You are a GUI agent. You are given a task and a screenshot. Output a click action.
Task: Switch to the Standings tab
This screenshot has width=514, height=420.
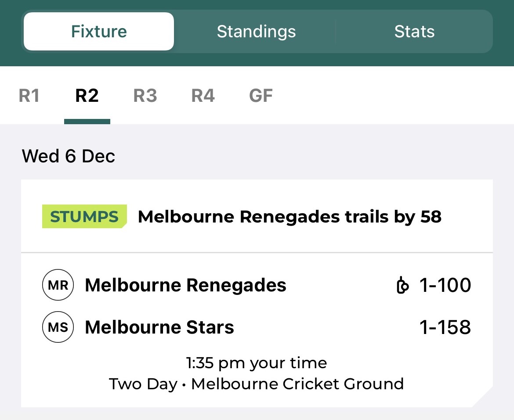256,31
